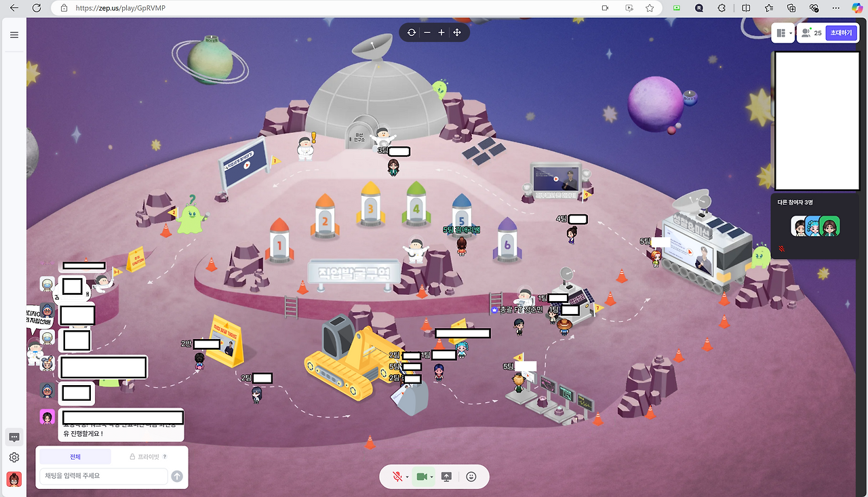Image resolution: width=868 pixels, height=497 pixels.
Task: Click the round R extension icon
Action: pyautogui.click(x=699, y=8)
